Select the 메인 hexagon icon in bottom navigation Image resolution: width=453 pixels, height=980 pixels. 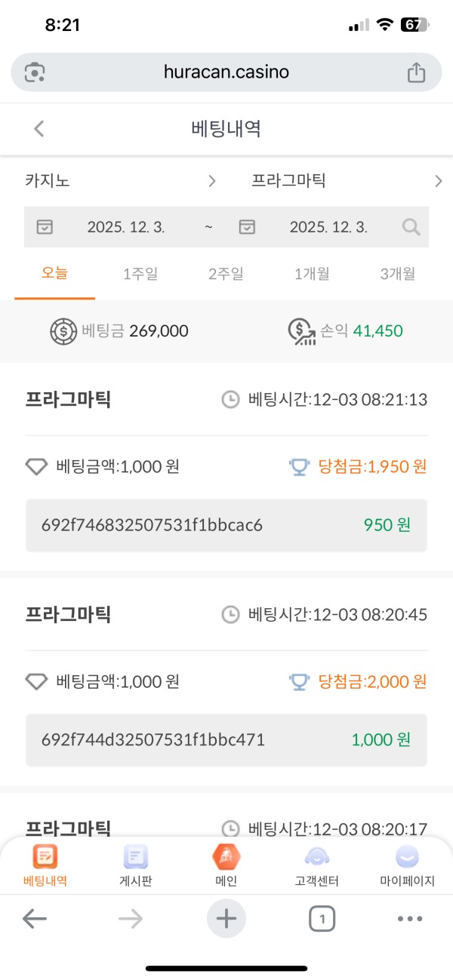pos(226,857)
